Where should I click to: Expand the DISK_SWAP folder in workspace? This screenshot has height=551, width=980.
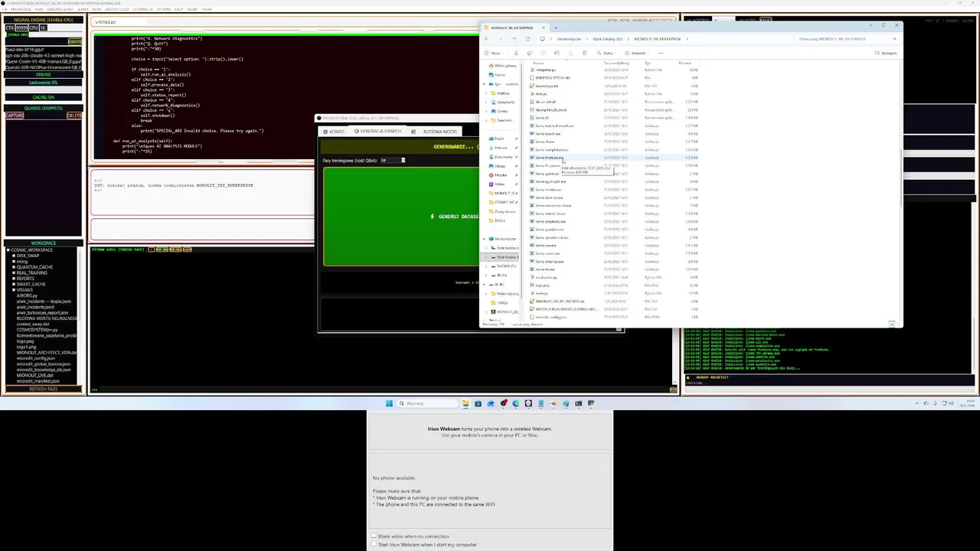coord(14,256)
